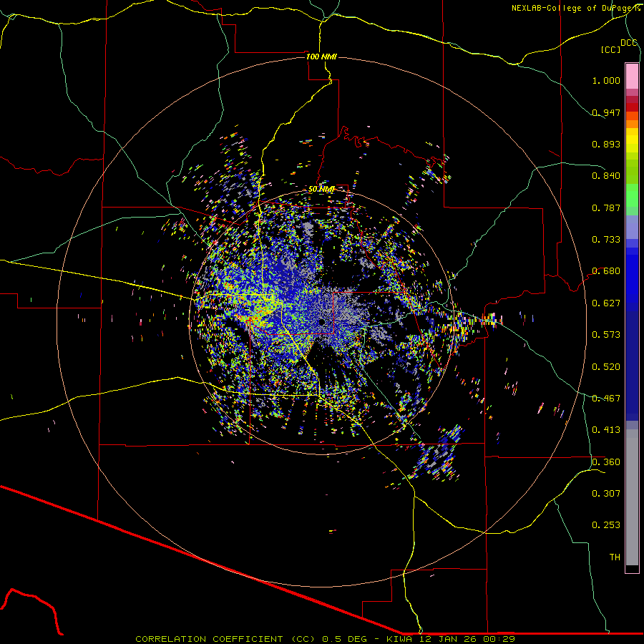The height and width of the screenshot is (644, 644).
Task: Click the 0.360 scale value label
Action: point(606,462)
